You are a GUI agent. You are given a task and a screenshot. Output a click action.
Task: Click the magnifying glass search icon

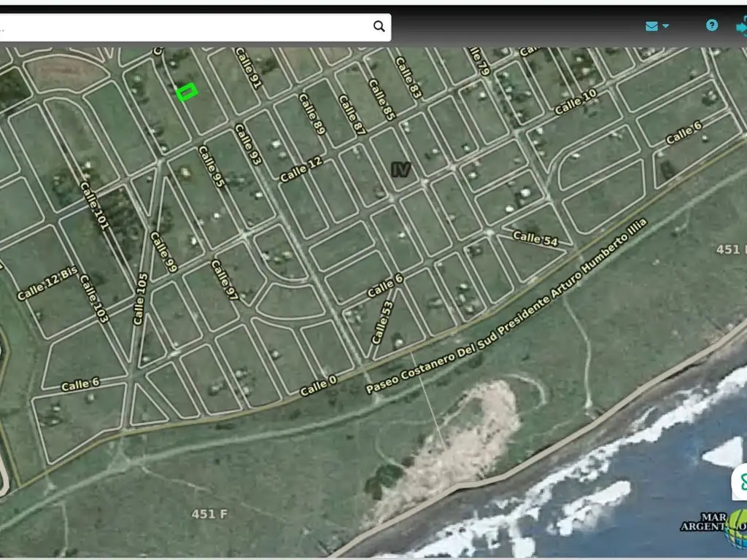[379, 27]
